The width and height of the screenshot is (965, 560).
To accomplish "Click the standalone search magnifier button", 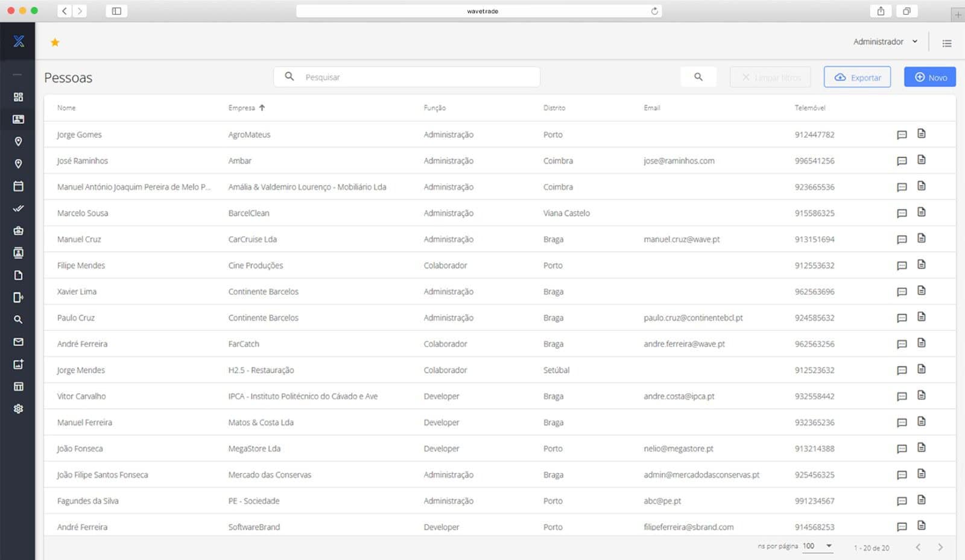I will click(x=698, y=77).
